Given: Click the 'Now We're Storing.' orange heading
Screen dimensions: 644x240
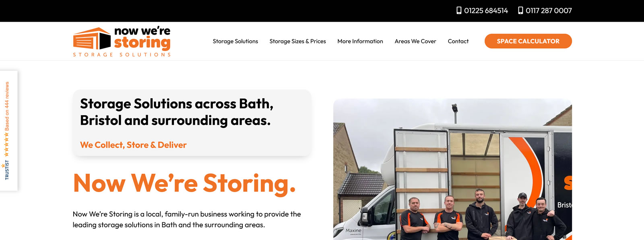Looking at the screenshot, I should tap(184, 183).
